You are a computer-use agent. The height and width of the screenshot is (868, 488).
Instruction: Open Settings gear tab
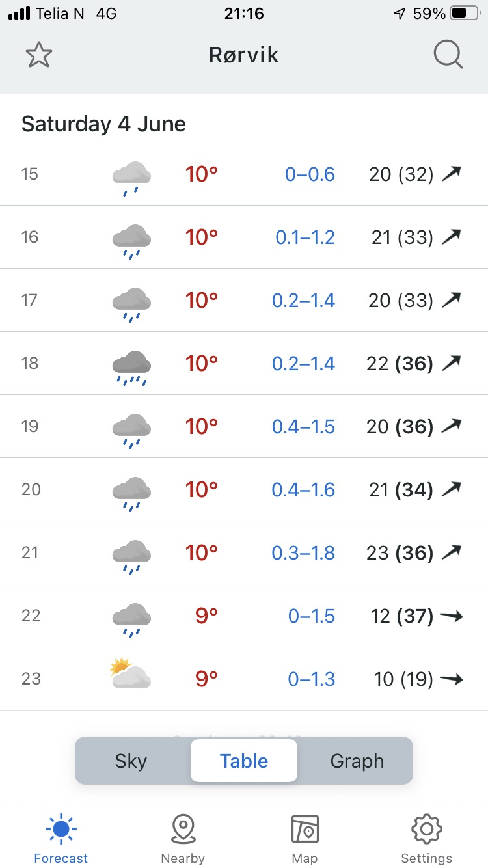(x=427, y=838)
